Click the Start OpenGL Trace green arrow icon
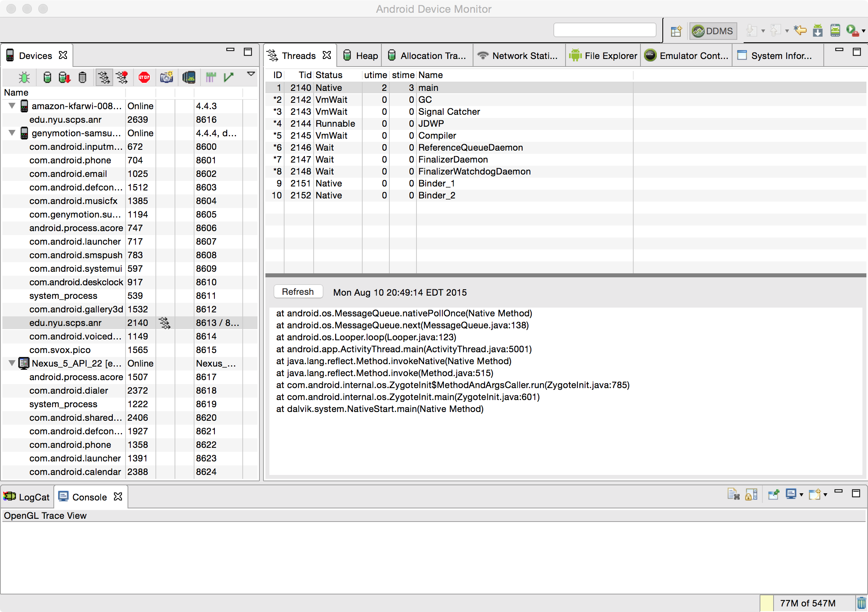The width and height of the screenshot is (868, 612). (x=229, y=77)
